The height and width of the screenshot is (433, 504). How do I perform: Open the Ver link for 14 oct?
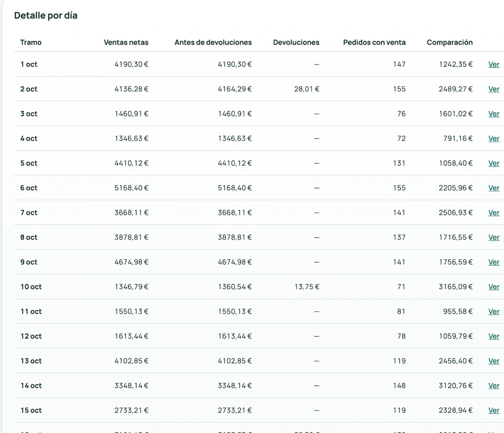(x=494, y=386)
